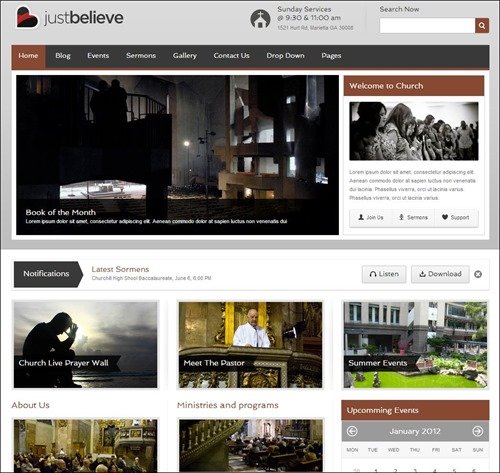Dismiss the notification with the X icon
The height and width of the screenshot is (473, 500).
tap(478, 274)
